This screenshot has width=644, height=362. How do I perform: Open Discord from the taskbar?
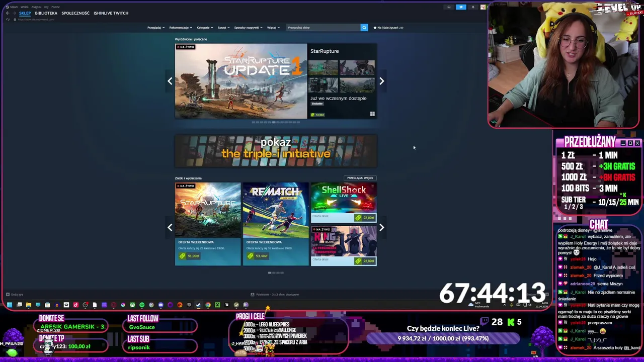click(x=161, y=305)
